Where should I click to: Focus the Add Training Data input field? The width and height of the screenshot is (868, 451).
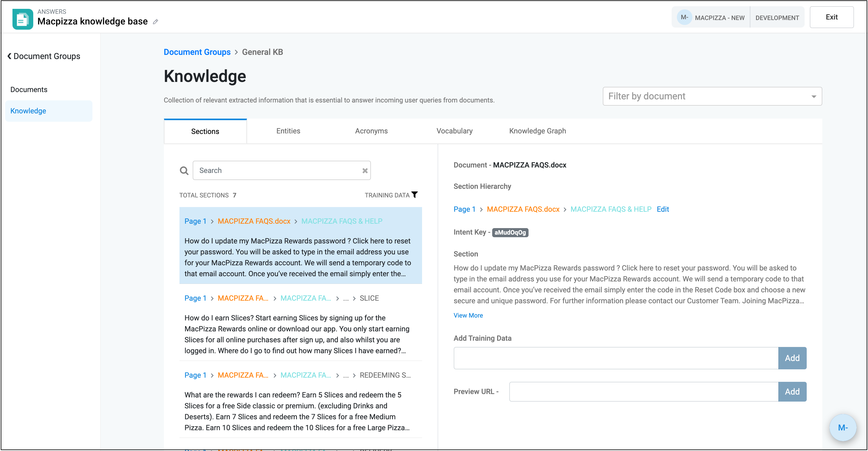tap(616, 358)
